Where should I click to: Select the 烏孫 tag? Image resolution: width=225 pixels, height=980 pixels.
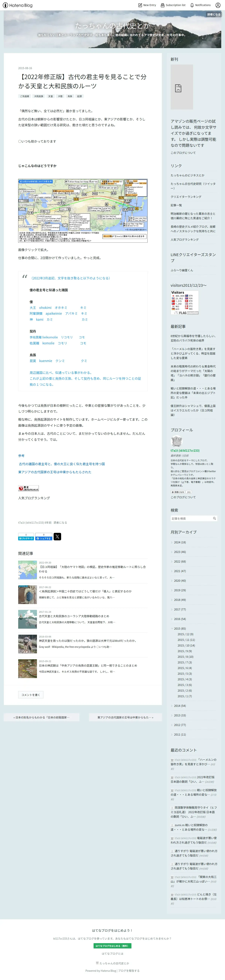click(x=70, y=96)
